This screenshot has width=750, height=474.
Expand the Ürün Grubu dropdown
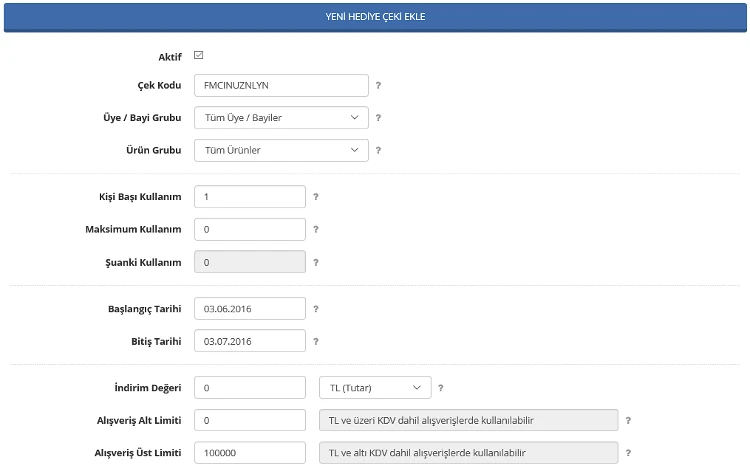281,151
